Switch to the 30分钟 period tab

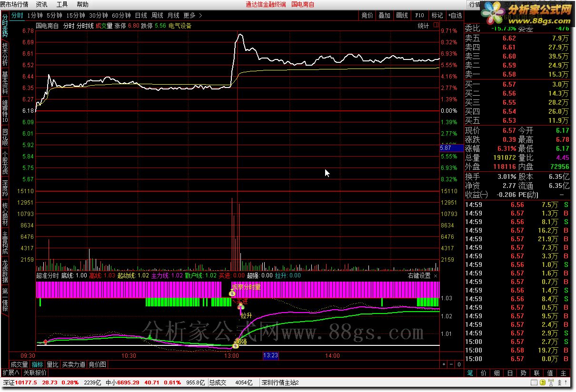pyautogui.click(x=99, y=15)
